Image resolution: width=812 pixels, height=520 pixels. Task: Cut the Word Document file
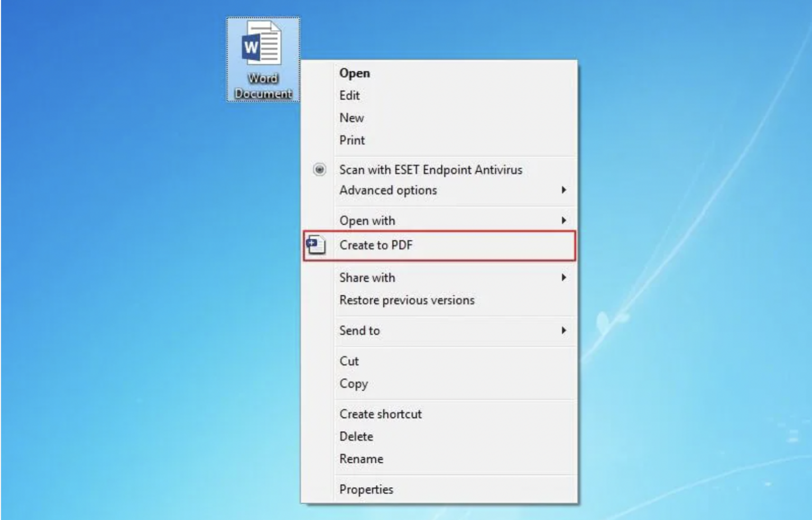click(349, 361)
